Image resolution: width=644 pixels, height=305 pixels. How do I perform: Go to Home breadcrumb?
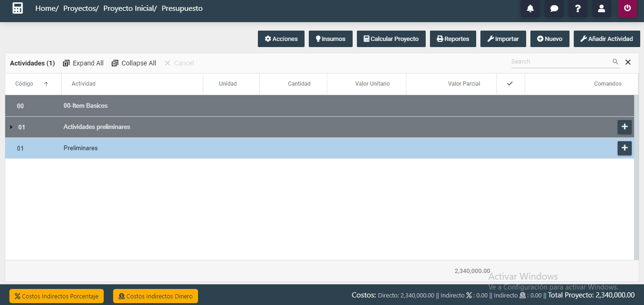tap(46, 8)
